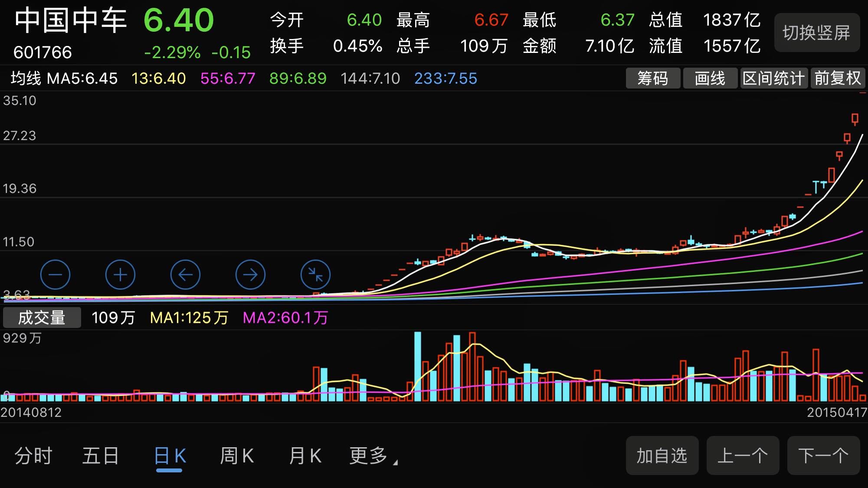The width and height of the screenshot is (868, 488).
Task: Activate the 画线 drawing tool
Action: [x=710, y=78]
